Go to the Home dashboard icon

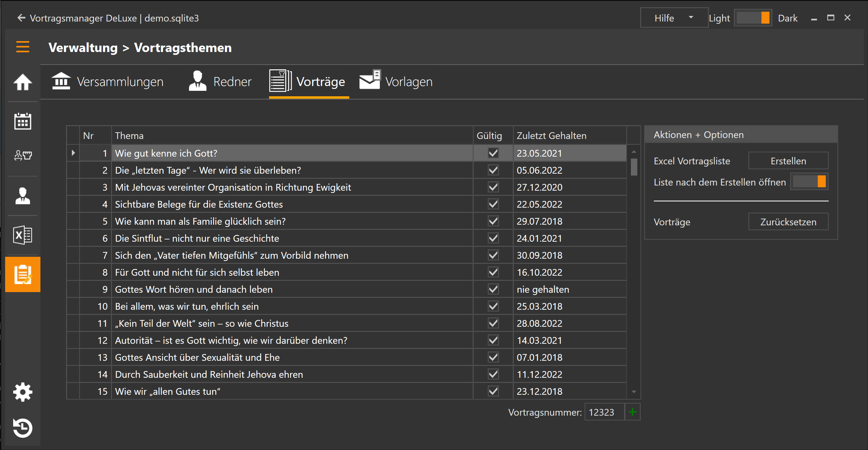coord(22,82)
